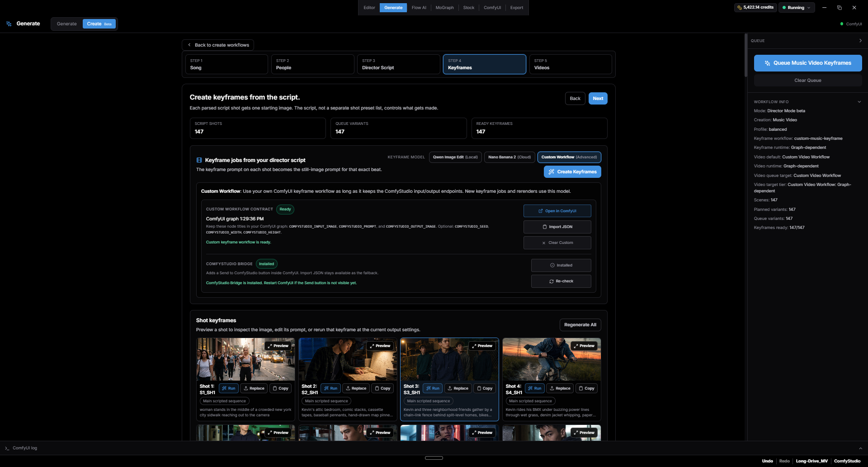Image resolution: width=868 pixels, height=467 pixels.
Task: Run Shot 3 keyframe generation
Action: point(433,388)
